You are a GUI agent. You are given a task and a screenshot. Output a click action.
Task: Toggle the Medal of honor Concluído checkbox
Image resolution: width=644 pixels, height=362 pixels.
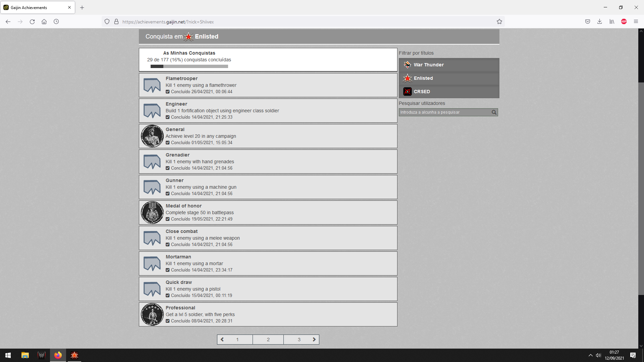coord(167,219)
